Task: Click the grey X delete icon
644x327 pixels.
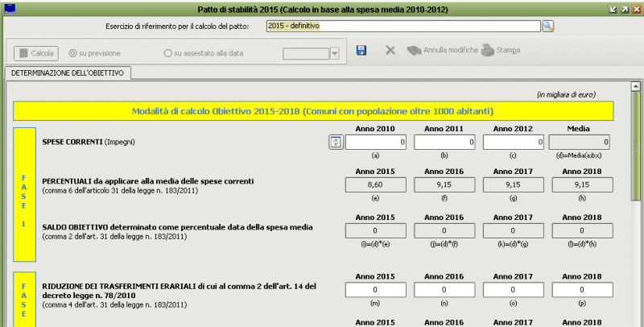Action: click(x=390, y=51)
